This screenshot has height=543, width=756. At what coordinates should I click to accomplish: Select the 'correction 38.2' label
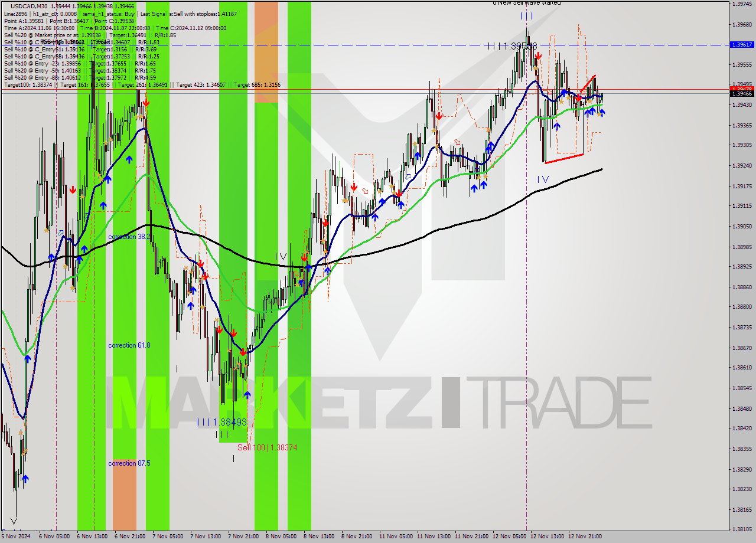tap(129, 237)
